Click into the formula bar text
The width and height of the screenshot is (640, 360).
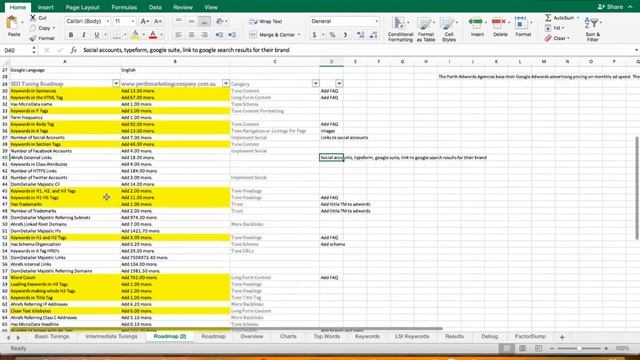(186, 50)
